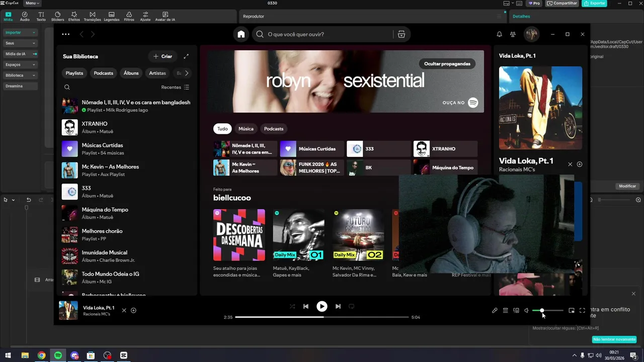Open CapCut's Transições tool
The width and height of the screenshot is (644, 362).
coord(92,17)
